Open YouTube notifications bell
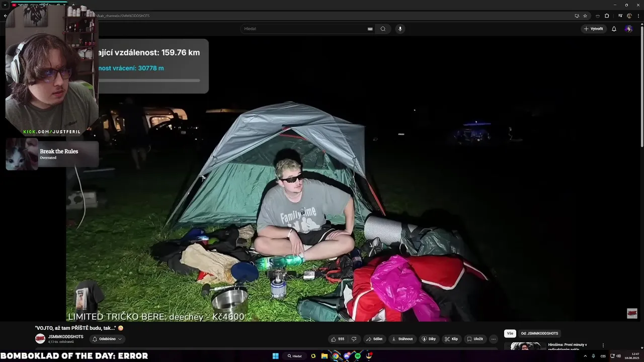644x362 pixels. pyautogui.click(x=614, y=29)
